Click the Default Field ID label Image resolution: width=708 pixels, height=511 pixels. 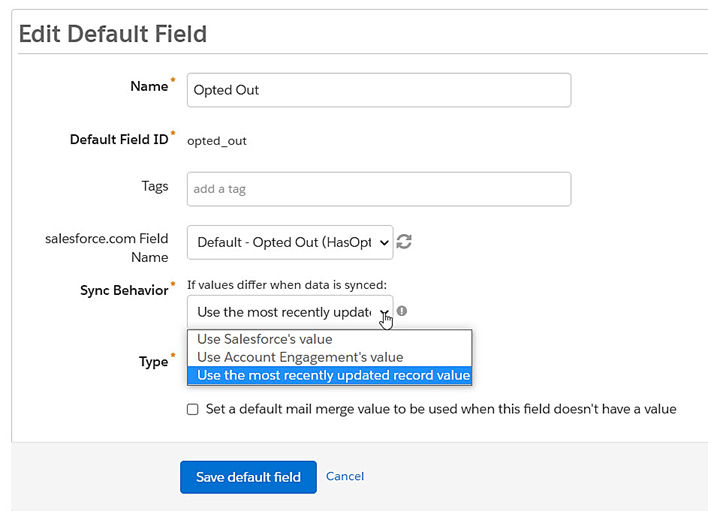tap(119, 140)
